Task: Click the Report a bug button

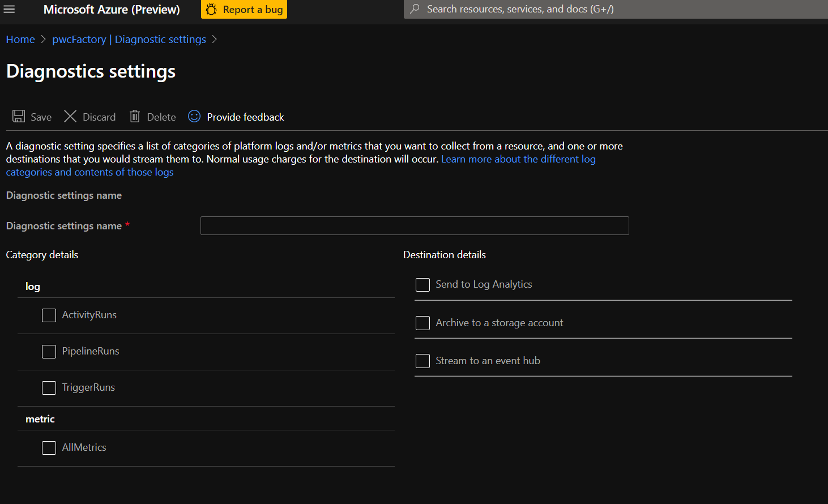Action: click(244, 10)
